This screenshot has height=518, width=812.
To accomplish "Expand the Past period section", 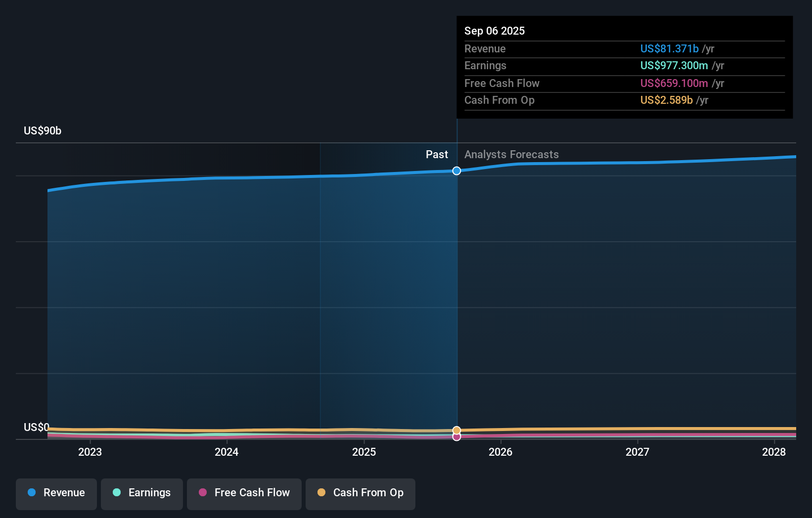I will coord(437,154).
